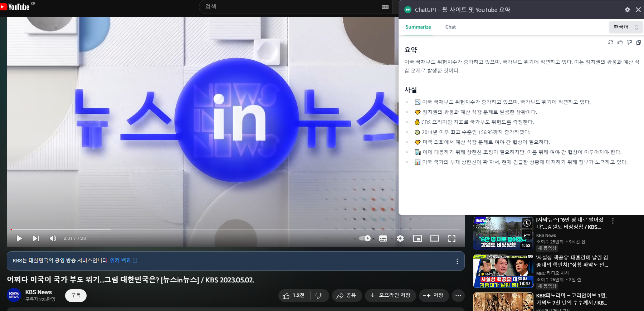Click the 오프라인 저장 download button
Image resolution: width=644 pixels, height=311 pixels.
pyautogui.click(x=390, y=296)
